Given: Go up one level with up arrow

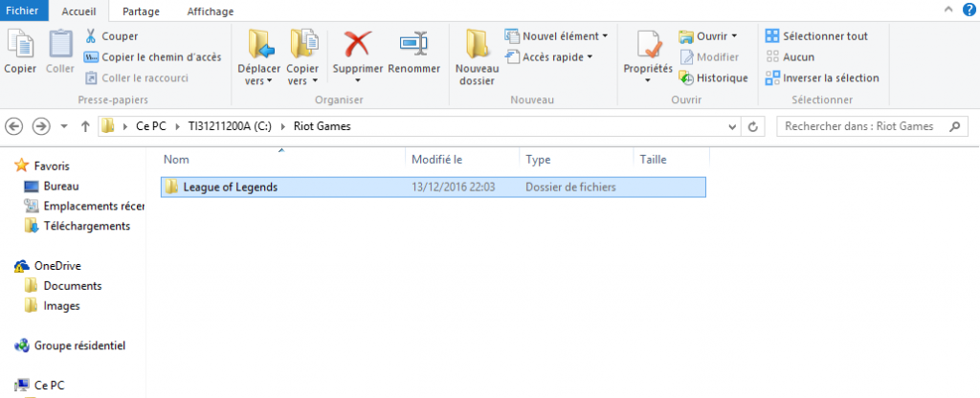Looking at the screenshot, I should [x=85, y=126].
